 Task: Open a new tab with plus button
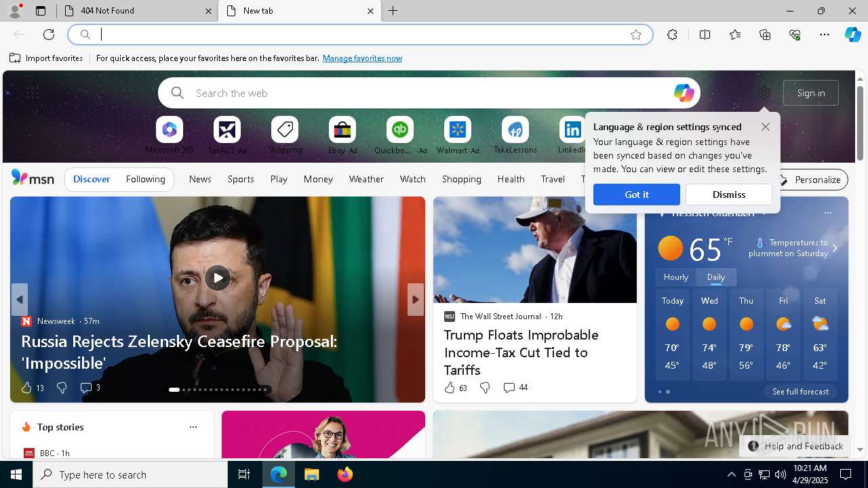click(393, 11)
